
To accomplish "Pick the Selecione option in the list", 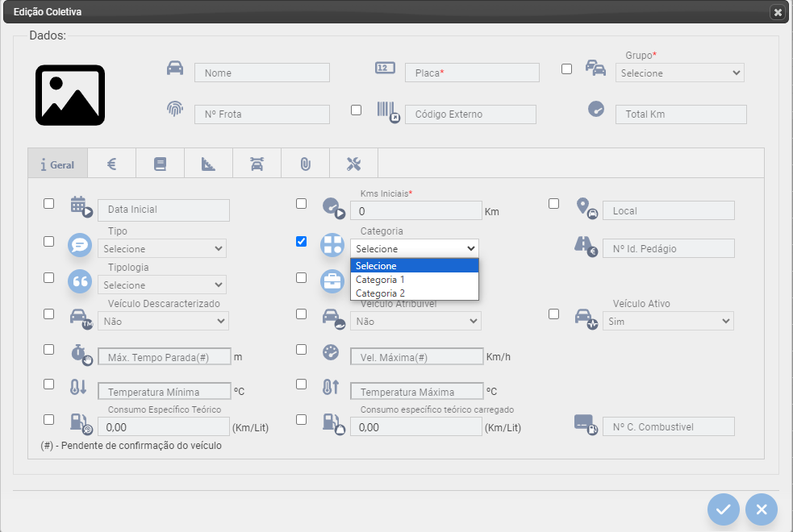I will pyautogui.click(x=414, y=266).
